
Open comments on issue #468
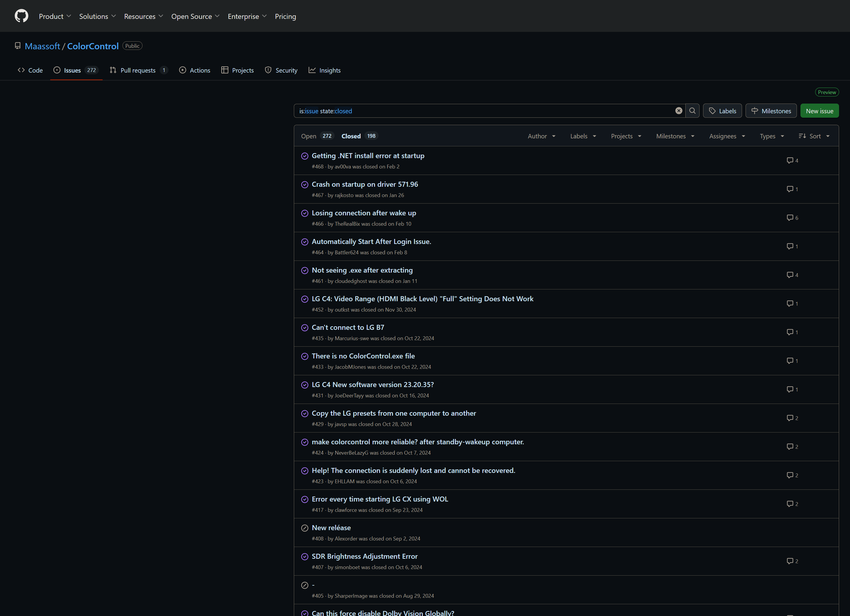coord(792,160)
